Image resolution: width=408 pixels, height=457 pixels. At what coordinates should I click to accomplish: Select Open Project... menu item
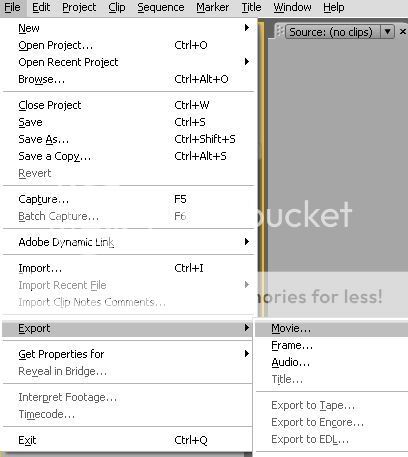pyautogui.click(x=129, y=45)
